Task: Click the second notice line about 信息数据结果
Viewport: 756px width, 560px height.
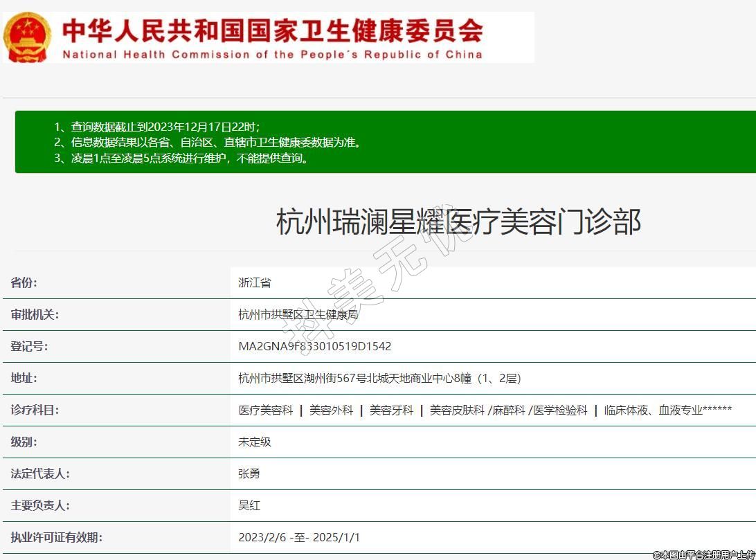Action: pyautogui.click(x=216, y=143)
